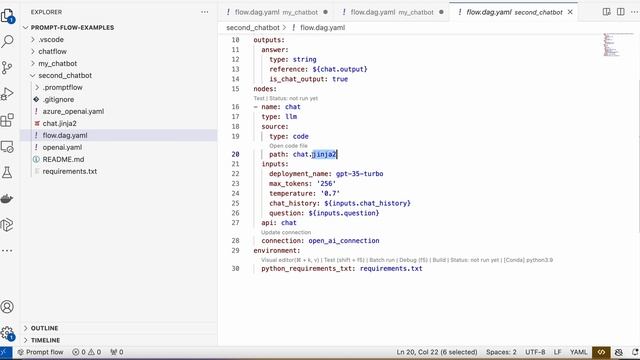Close the second_chatbot flow.dag.yaml tab

pyautogui.click(x=570, y=12)
